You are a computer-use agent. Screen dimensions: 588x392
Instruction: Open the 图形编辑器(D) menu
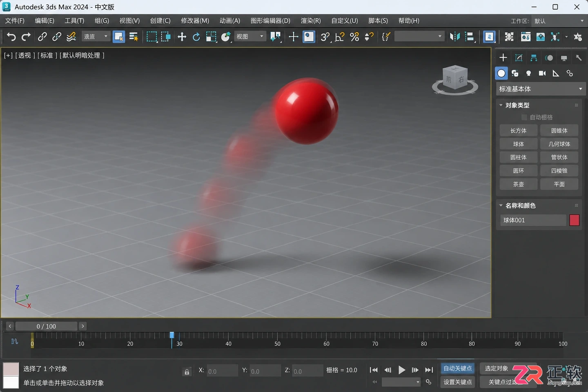tap(270, 21)
